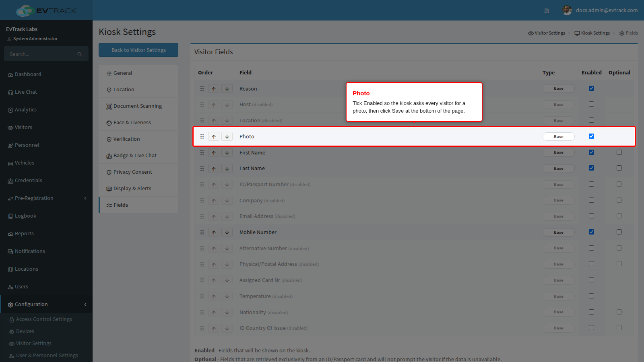Move Mobile Number field up
The height and width of the screenshot is (362, 644).
pyautogui.click(x=214, y=232)
